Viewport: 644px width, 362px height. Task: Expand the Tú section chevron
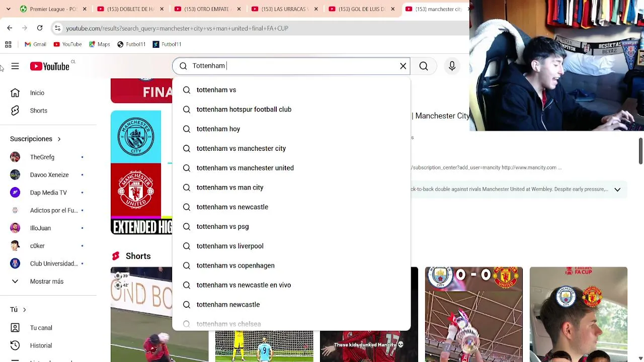24,310
